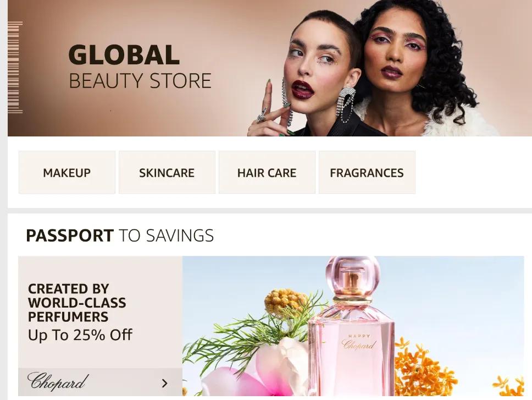Viewport: 532px width, 400px height.
Task: Open the FRAGRANCES category tile
Action: pyautogui.click(x=367, y=173)
